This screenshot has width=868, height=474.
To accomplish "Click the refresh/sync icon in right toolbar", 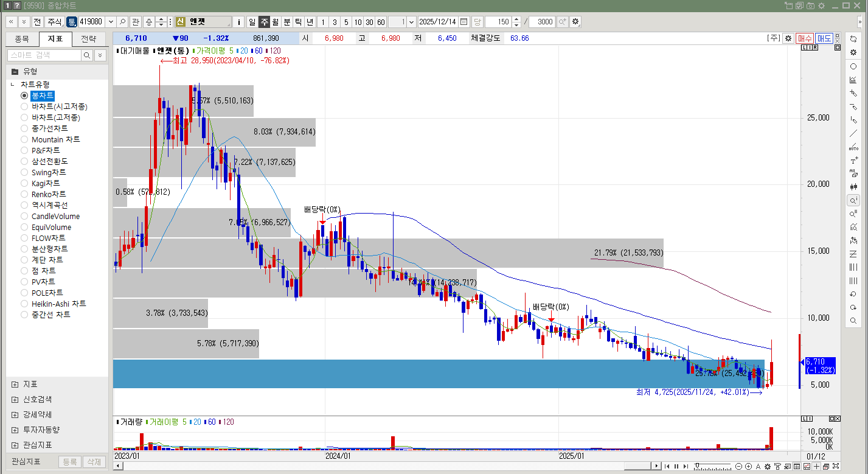I will pyautogui.click(x=853, y=39).
